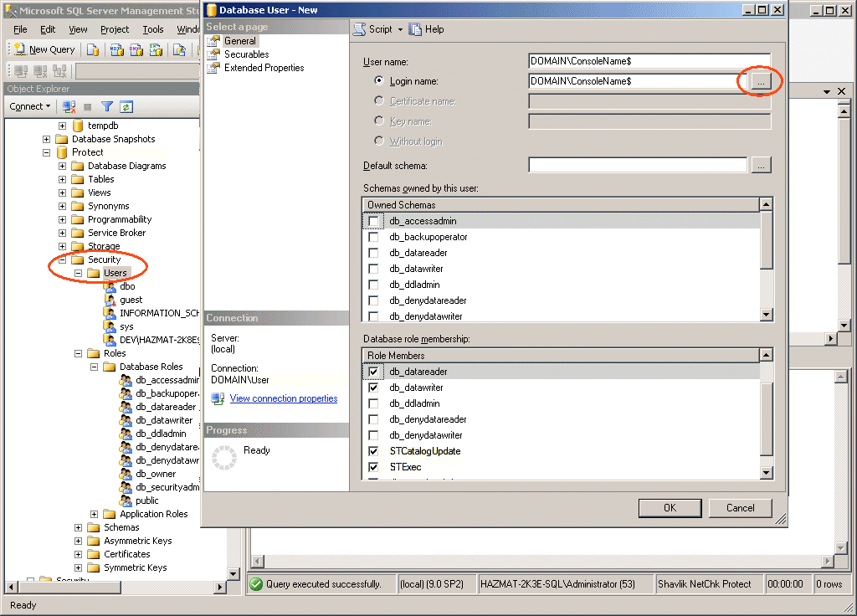Expand the Application Roles node

click(x=94, y=515)
